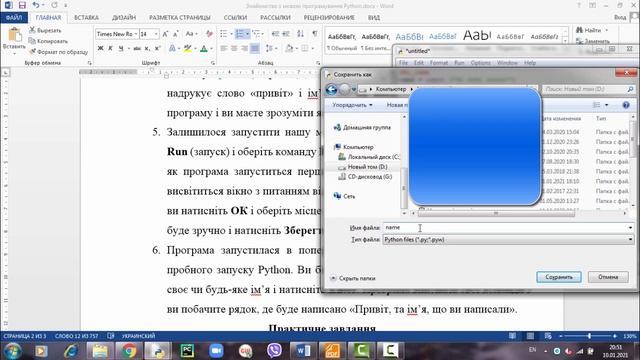640x360 pixels.
Task: Increase the font size with the grow-font icon
Action: 165,34
